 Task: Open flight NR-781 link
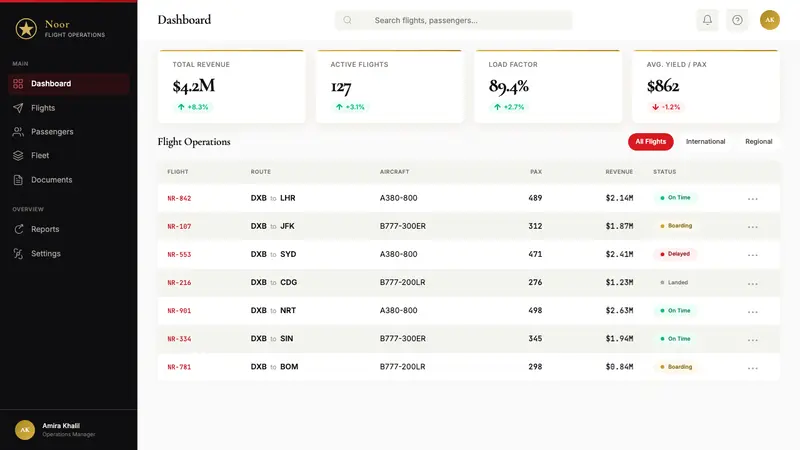[x=179, y=367]
